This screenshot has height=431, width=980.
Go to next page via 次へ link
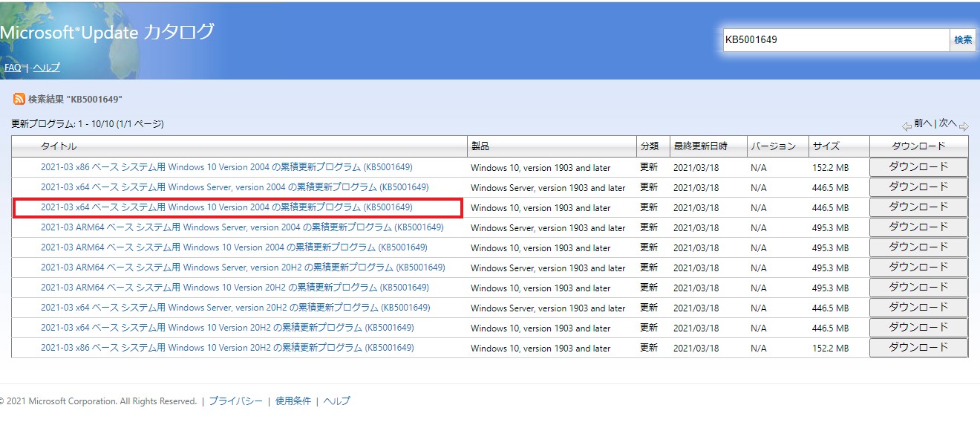[948, 124]
